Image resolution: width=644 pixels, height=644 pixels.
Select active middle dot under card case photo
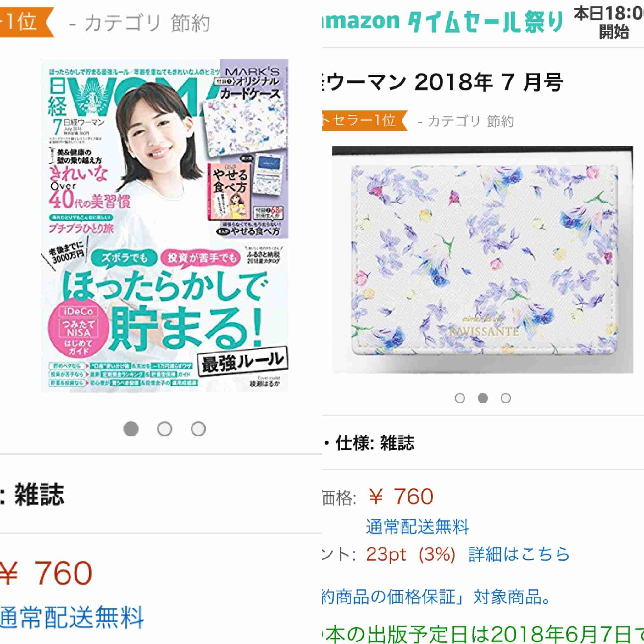(x=483, y=398)
